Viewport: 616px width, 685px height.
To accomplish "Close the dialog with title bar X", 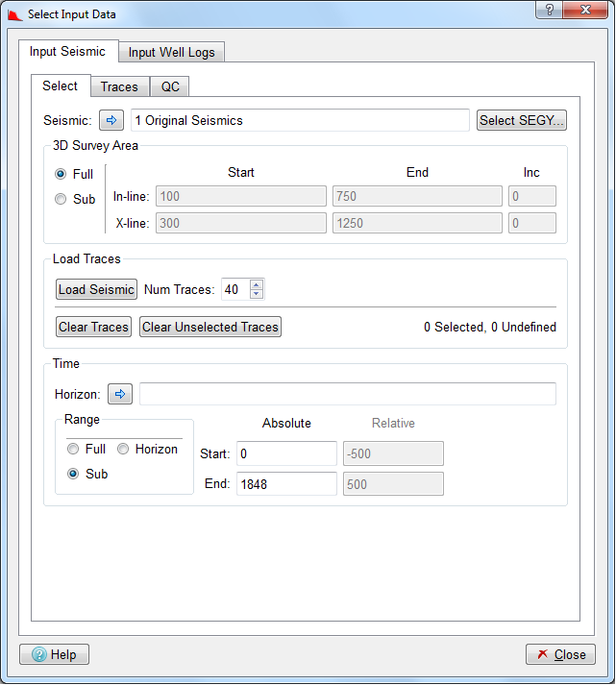I will pos(585,10).
